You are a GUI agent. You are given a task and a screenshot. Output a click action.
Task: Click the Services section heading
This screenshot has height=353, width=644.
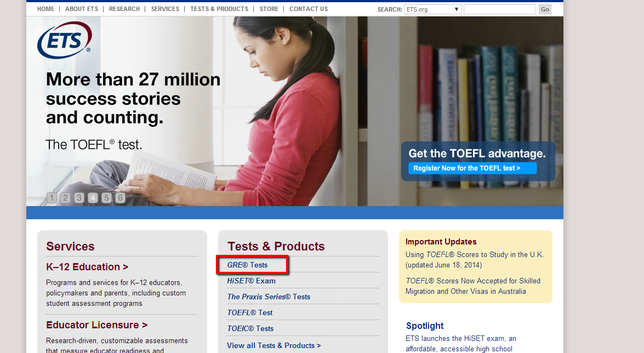(x=70, y=246)
